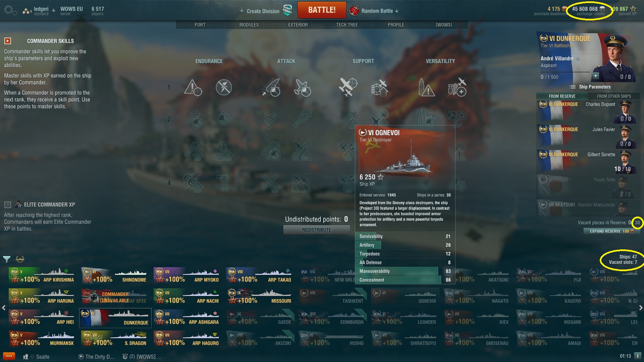
Task: Click the plus icon on André Villandre's card
Action: tap(596, 76)
